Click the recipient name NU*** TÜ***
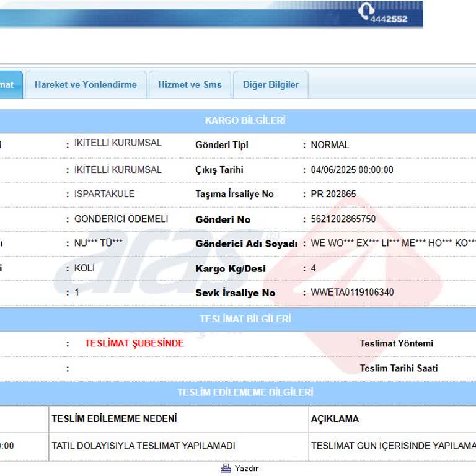Screen dimensions: 476x476 point(99,243)
